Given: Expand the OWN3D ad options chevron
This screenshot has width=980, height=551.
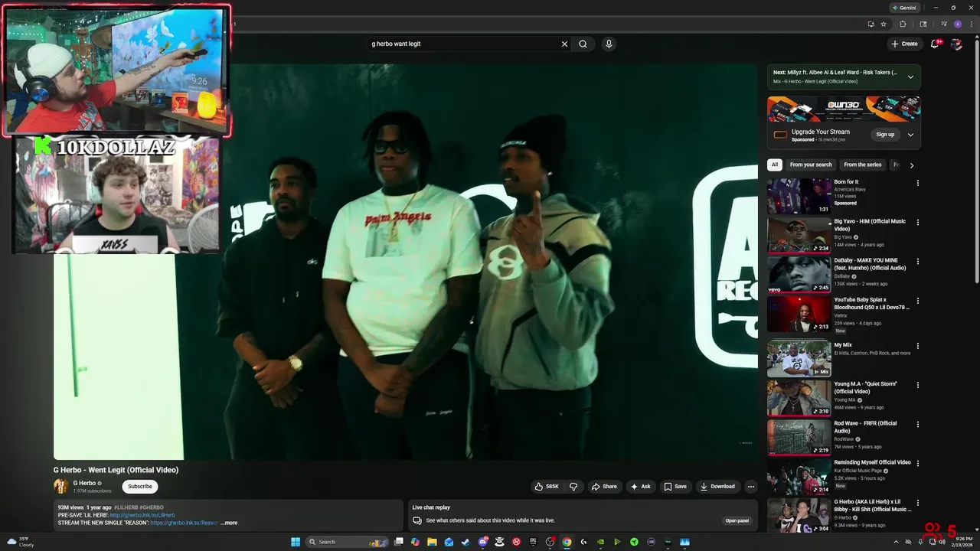Looking at the screenshot, I should 910,135.
